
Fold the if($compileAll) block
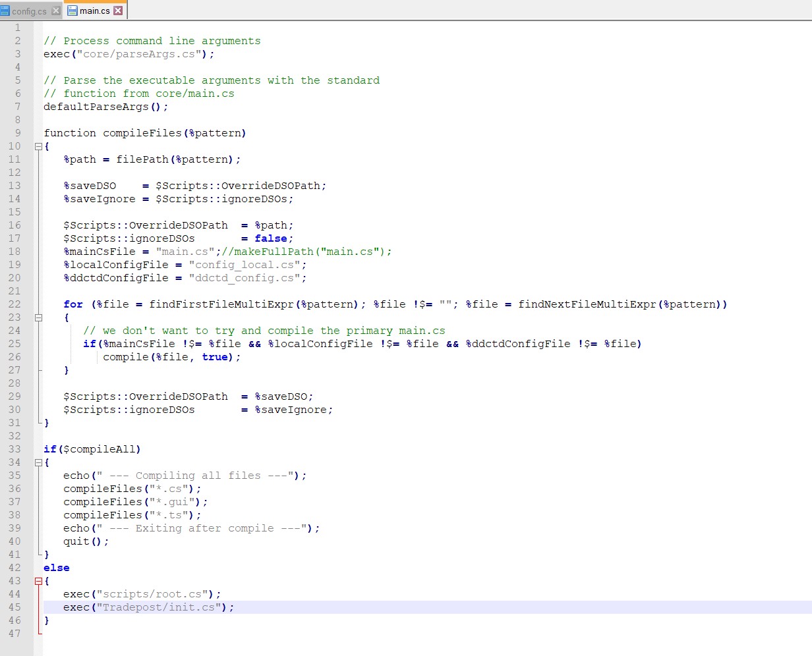38,462
